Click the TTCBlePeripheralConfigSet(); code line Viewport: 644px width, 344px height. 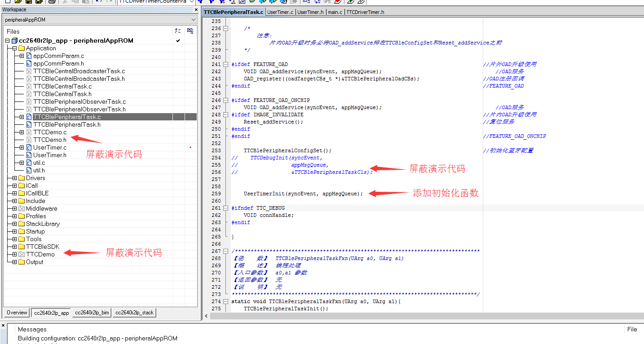(x=287, y=150)
